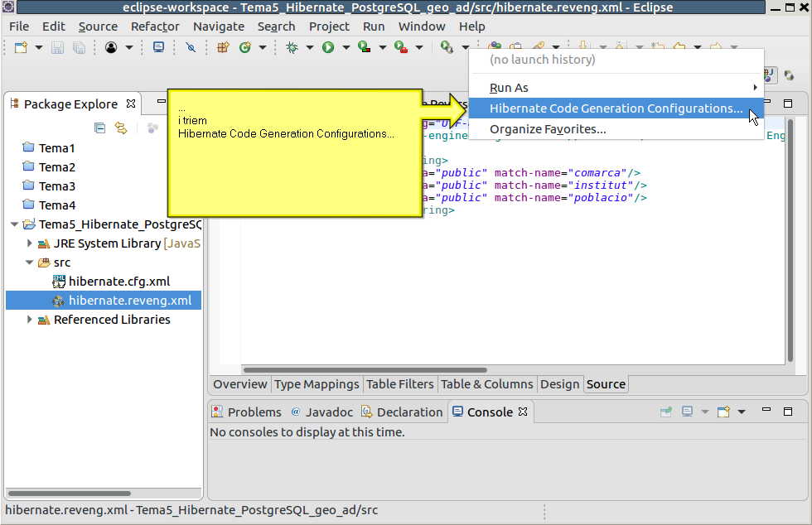Screen dimensions: 812x525
Task: Maximize the editor area
Action: point(788,104)
